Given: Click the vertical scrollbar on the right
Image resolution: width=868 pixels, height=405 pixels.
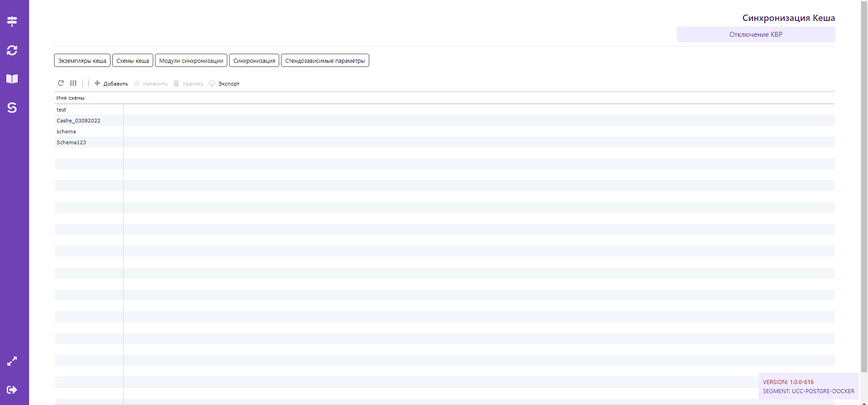Looking at the screenshot, I should coord(864,182).
